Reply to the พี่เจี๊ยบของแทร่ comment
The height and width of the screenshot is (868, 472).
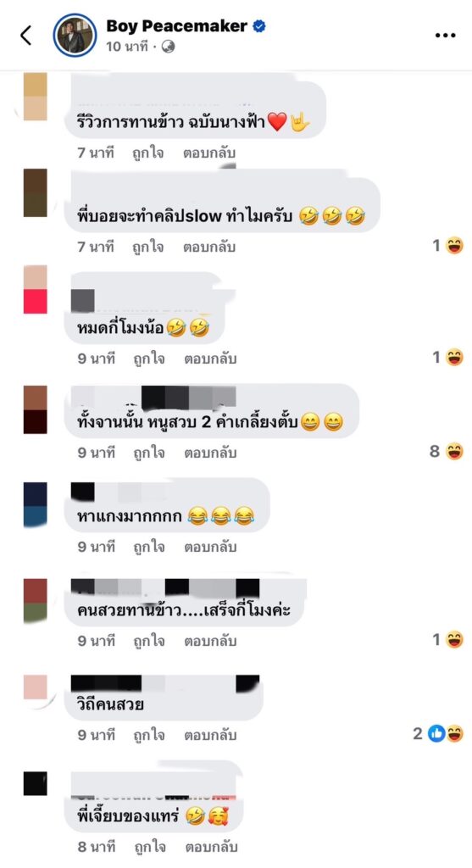[x=209, y=847]
